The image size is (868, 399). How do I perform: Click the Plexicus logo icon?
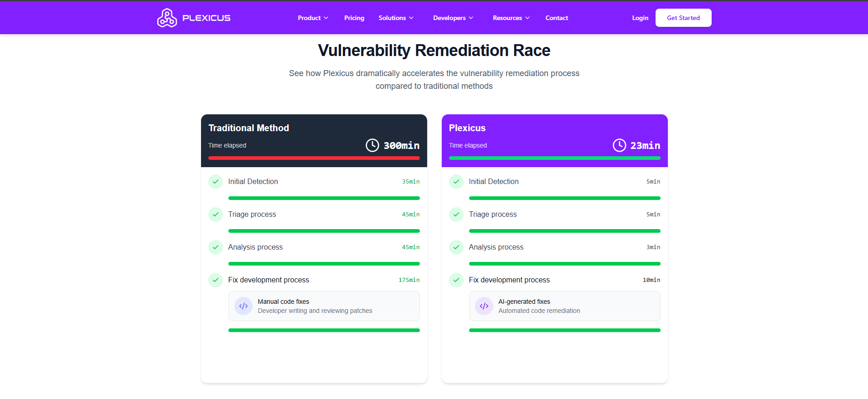point(167,18)
